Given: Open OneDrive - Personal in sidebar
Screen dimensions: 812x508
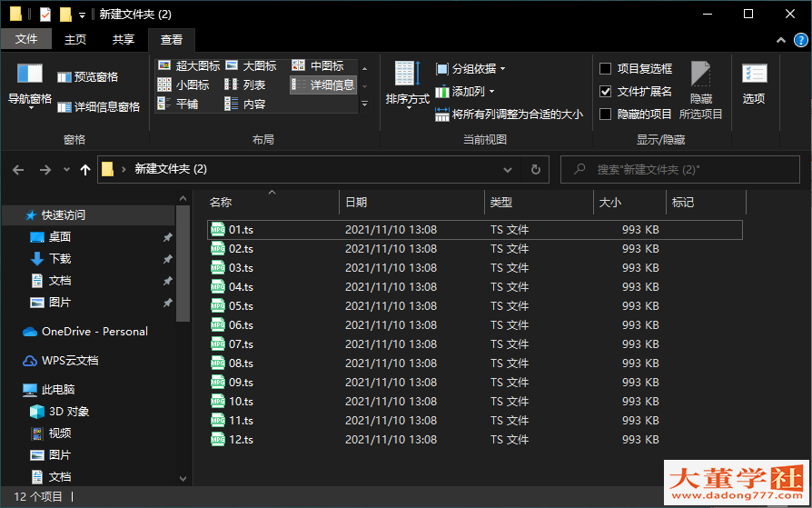Looking at the screenshot, I should click(85, 331).
